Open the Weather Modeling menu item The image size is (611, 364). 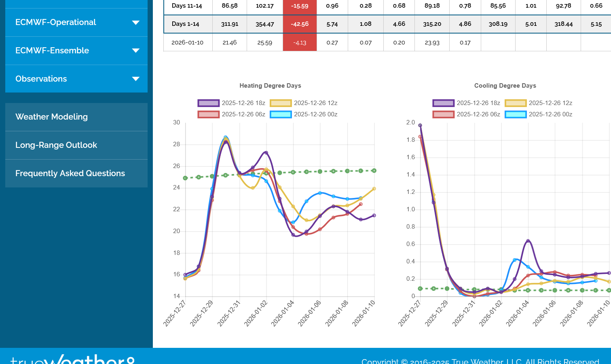click(x=51, y=117)
